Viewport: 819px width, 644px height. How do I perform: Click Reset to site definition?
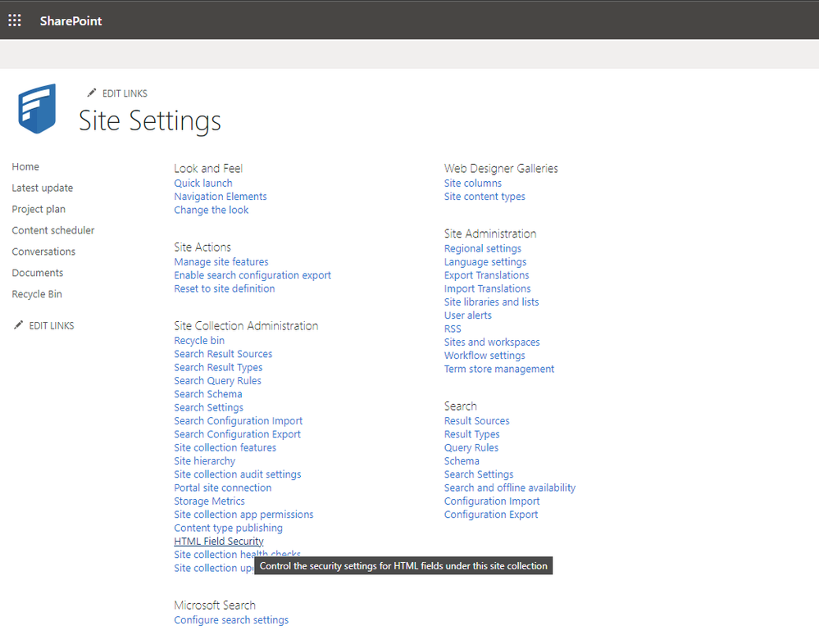coord(225,288)
